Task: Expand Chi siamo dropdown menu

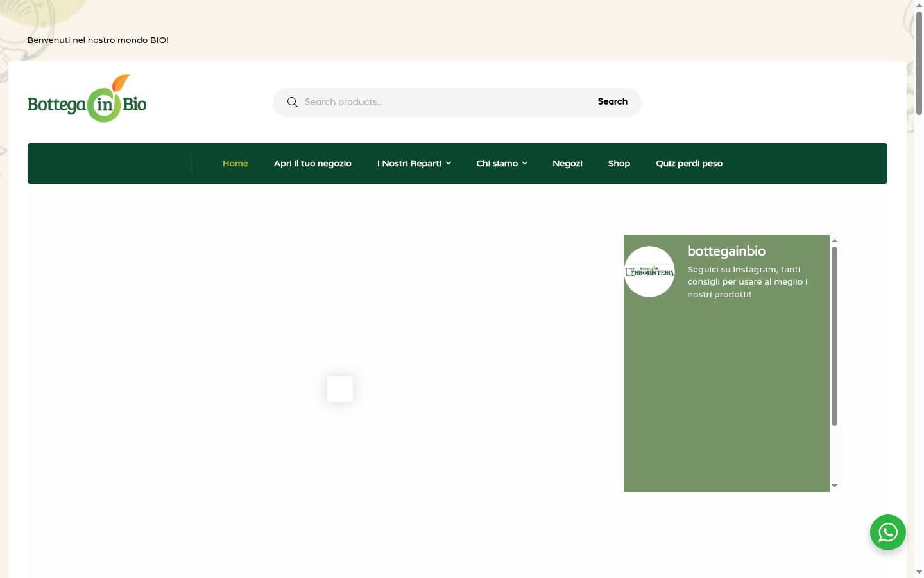Action: click(x=502, y=164)
